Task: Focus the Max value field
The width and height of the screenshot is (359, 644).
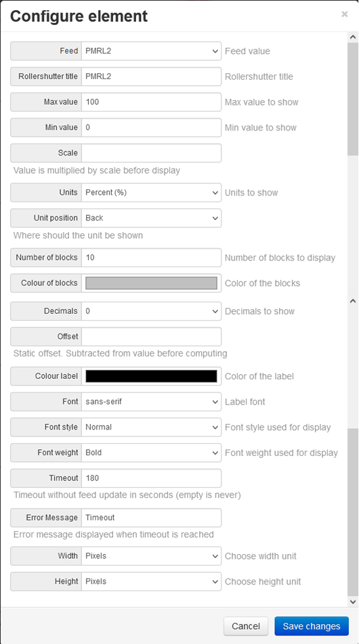Action: pyautogui.click(x=151, y=102)
